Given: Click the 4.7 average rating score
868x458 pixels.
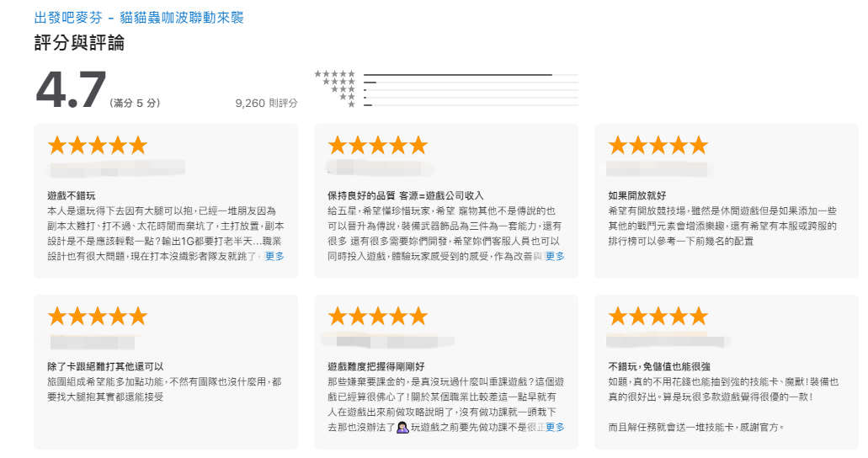Looking at the screenshot, I should (x=71, y=90).
